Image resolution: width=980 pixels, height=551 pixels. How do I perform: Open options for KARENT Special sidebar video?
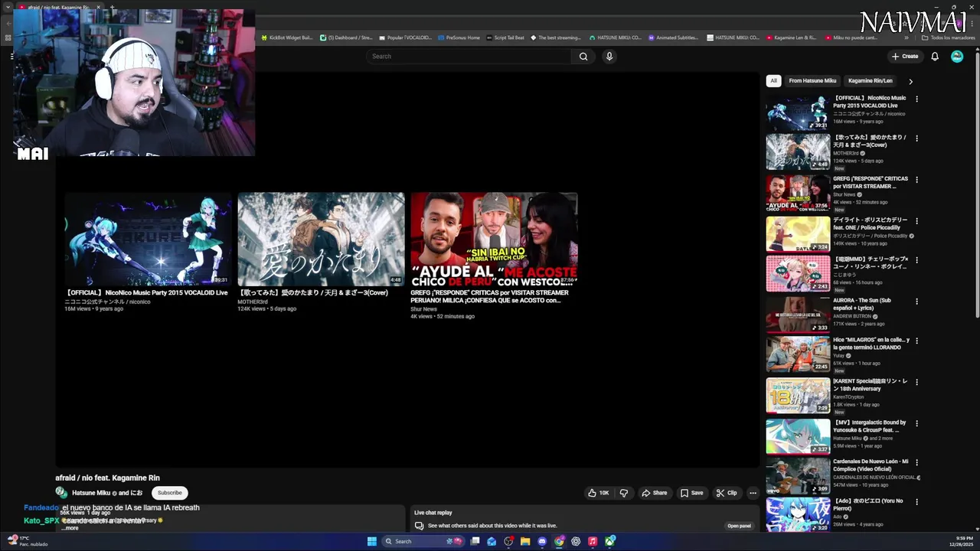(916, 382)
